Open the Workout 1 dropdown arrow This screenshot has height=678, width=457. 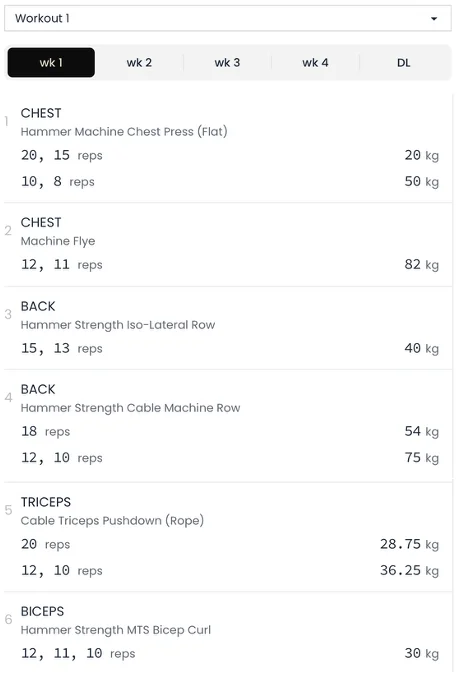(434, 19)
